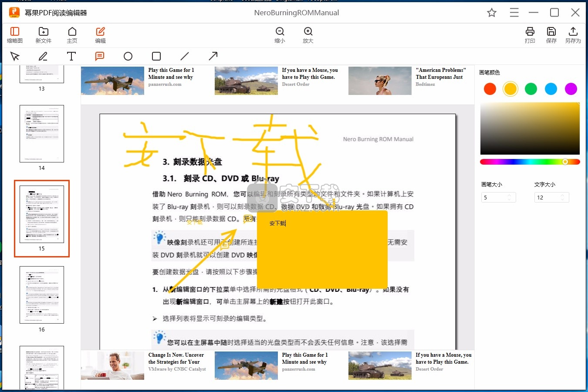Zoom out the page (缩小)
Screen dimensions: 588x392
pyautogui.click(x=280, y=35)
